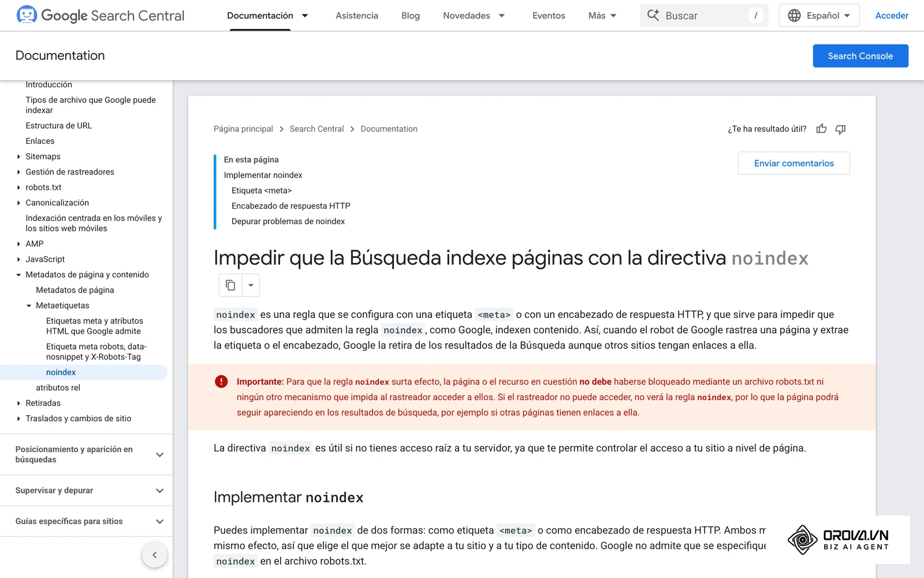The image size is (924, 578).
Task: Collapse the Metaetiquetas subtree
Action: coord(29,306)
